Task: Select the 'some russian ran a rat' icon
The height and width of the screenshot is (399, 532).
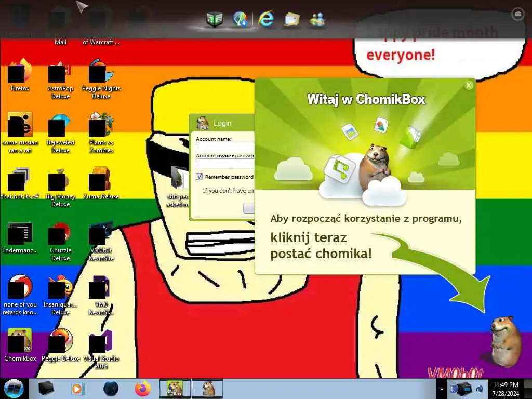Action: [x=20, y=133]
